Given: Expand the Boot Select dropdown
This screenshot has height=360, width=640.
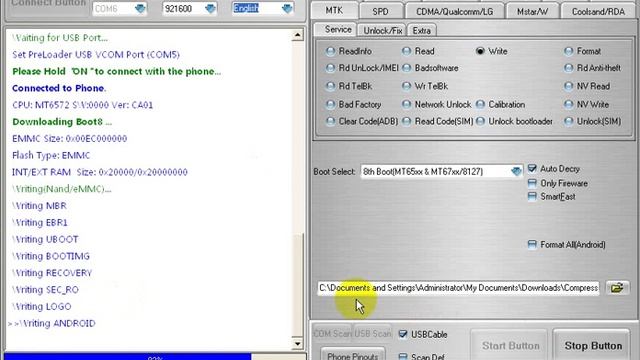Looking at the screenshot, I should coord(516,171).
